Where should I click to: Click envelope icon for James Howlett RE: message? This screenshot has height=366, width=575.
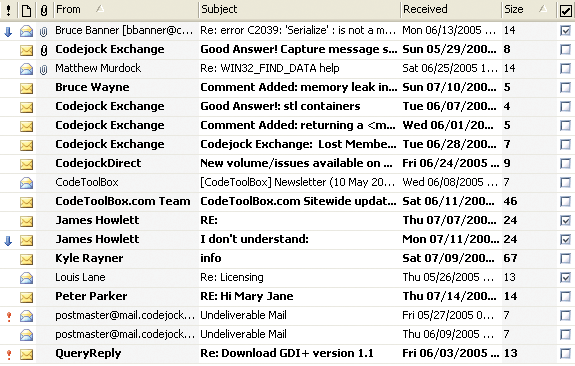click(26, 221)
